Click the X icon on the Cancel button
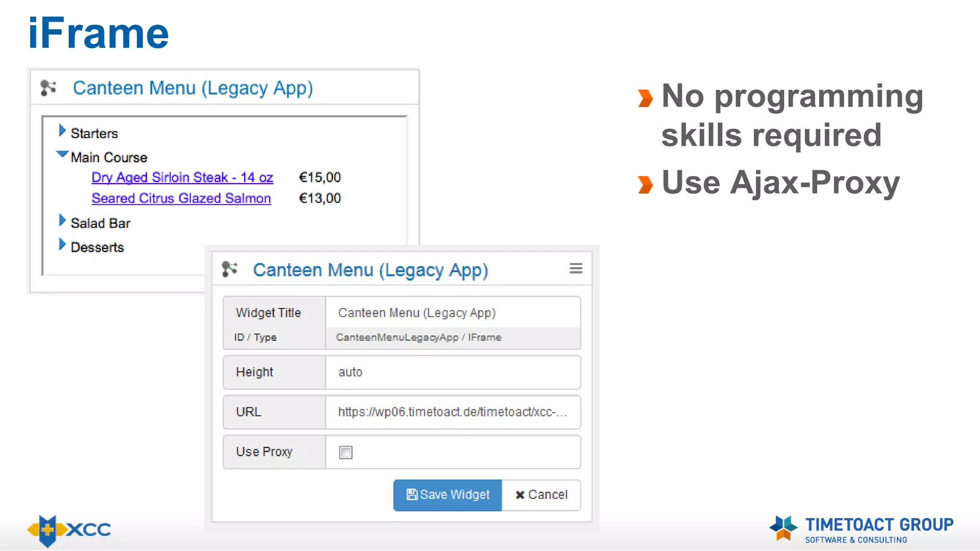 click(x=520, y=495)
